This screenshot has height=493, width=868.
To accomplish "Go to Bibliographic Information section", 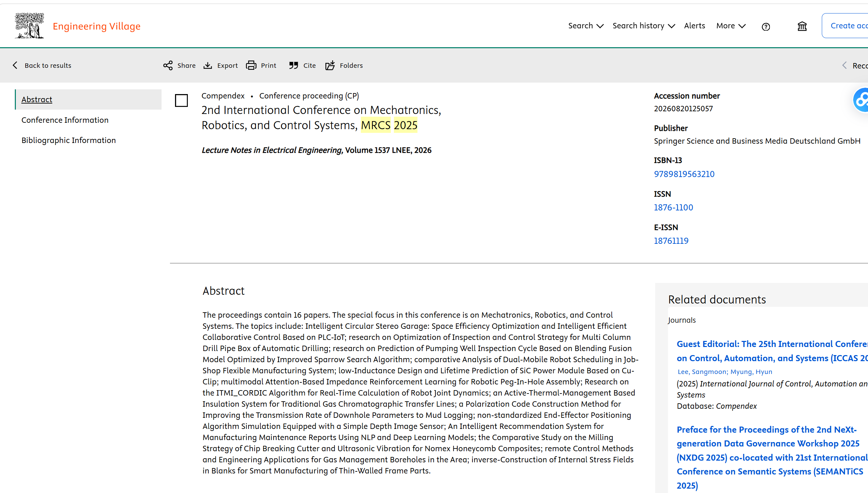I will [69, 140].
